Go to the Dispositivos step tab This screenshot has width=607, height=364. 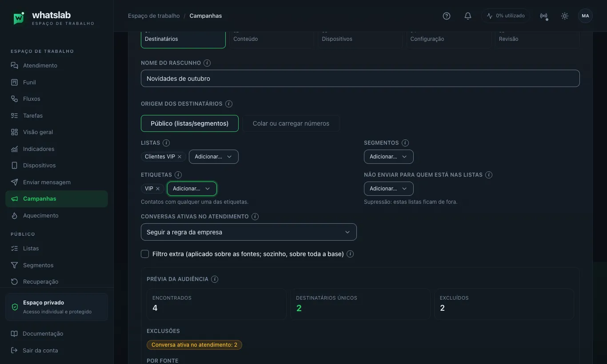pos(360,39)
